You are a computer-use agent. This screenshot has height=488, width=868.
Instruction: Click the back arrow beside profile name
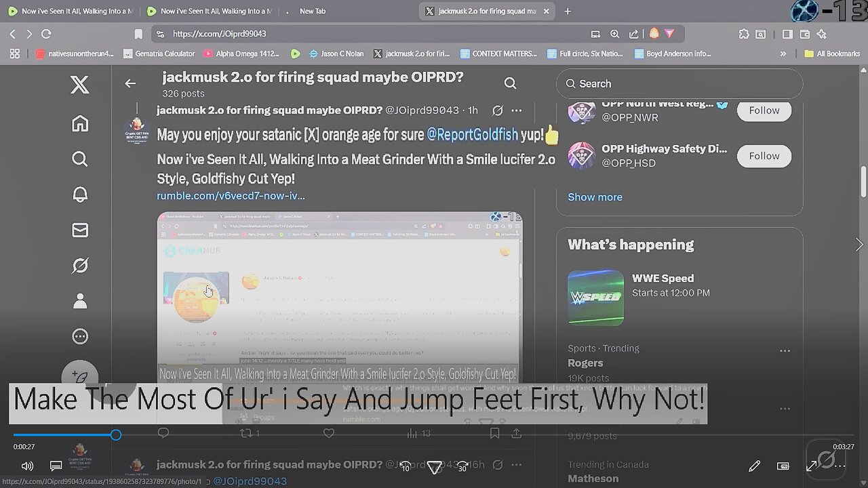pyautogui.click(x=130, y=83)
